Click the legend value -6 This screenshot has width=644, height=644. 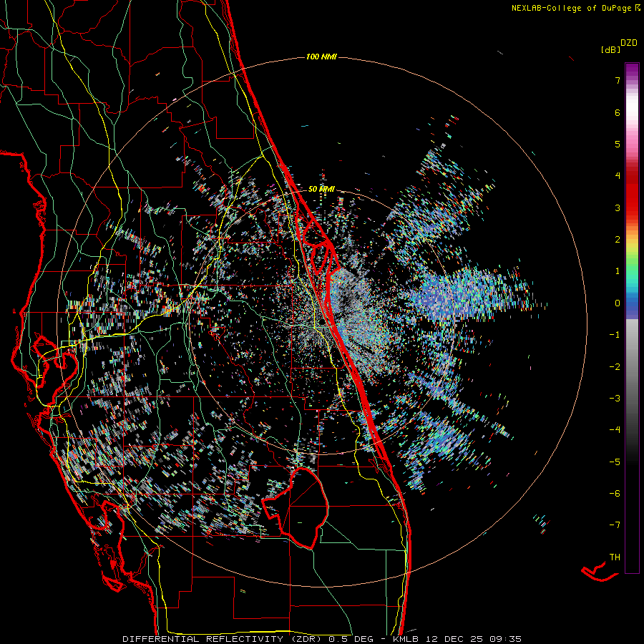pos(615,494)
